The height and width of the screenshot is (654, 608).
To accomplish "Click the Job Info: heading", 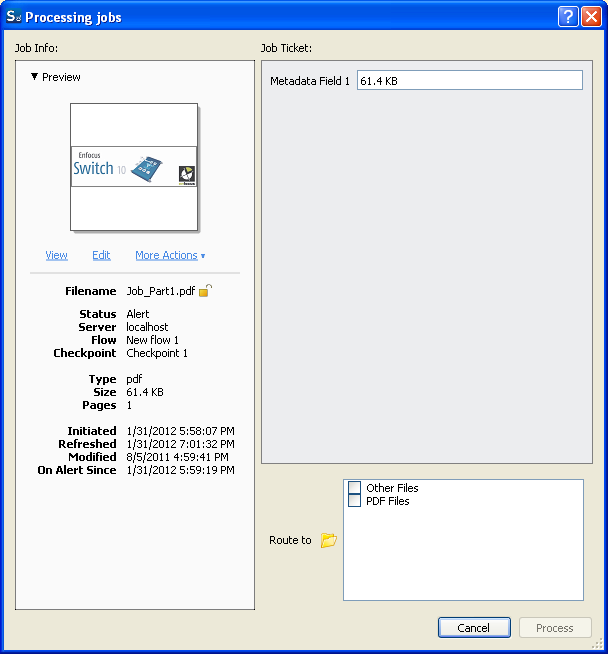I will tap(36, 48).
